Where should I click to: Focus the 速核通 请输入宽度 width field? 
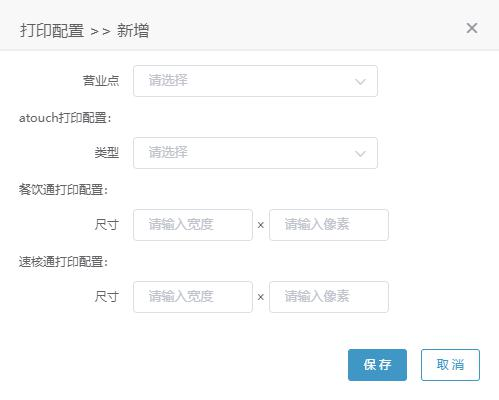(193, 297)
